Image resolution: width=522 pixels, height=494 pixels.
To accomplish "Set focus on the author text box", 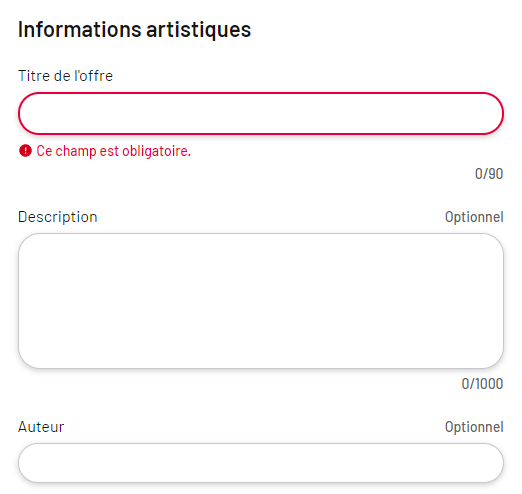I will pos(261,463).
